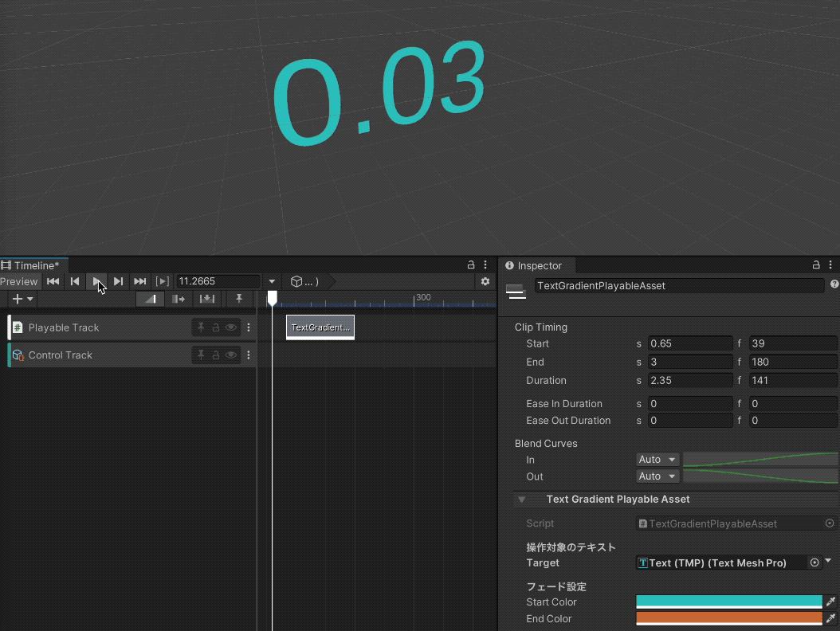Select the TextGradient clip on the Playable Track
Image resolution: width=840 pixels, height=631 pixels.
(x=320, y=327)
